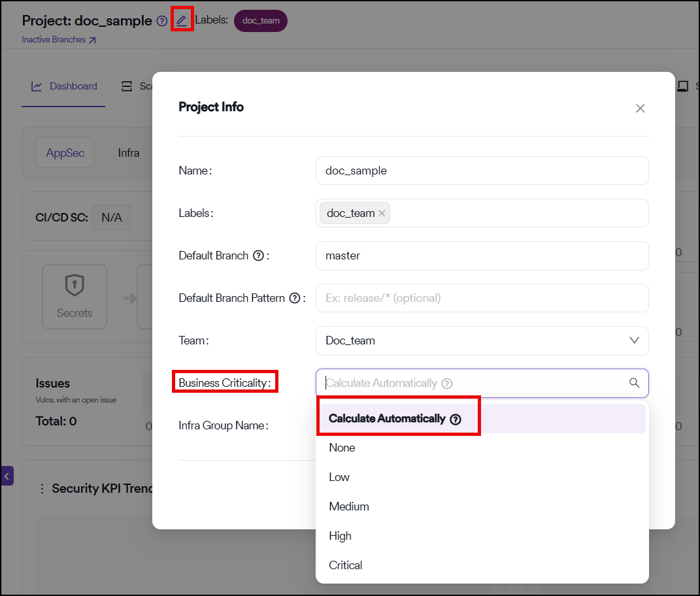Select the Low criticality option
Screen dimensions: 700x596
coord(339,477)
